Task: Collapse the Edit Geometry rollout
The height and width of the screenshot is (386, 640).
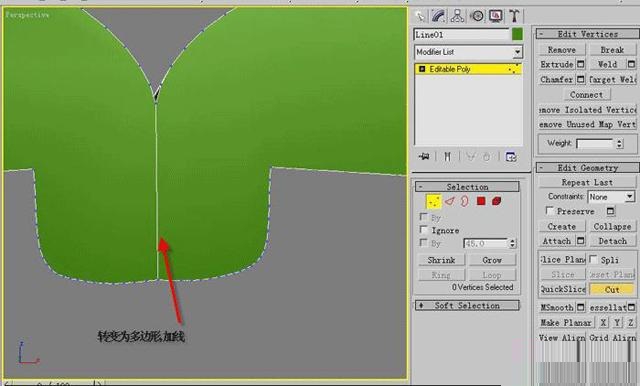Action: click(x=588, y=168)
